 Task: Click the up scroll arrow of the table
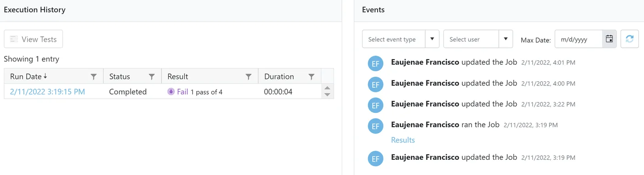328,88
